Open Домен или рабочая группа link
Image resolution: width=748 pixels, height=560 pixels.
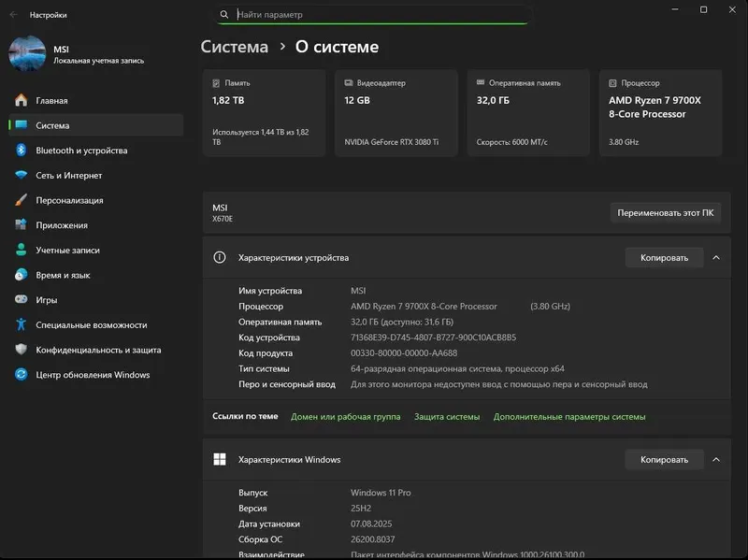coord(345,416)
